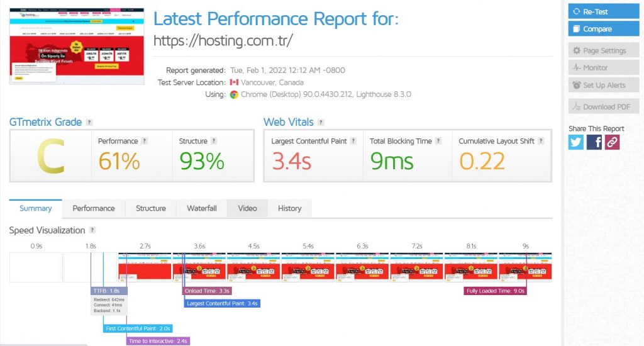Click the 2.7s filmstrip frame
Image resolution: width=644 pixels, height=346 pixels.
coord(145,267)
